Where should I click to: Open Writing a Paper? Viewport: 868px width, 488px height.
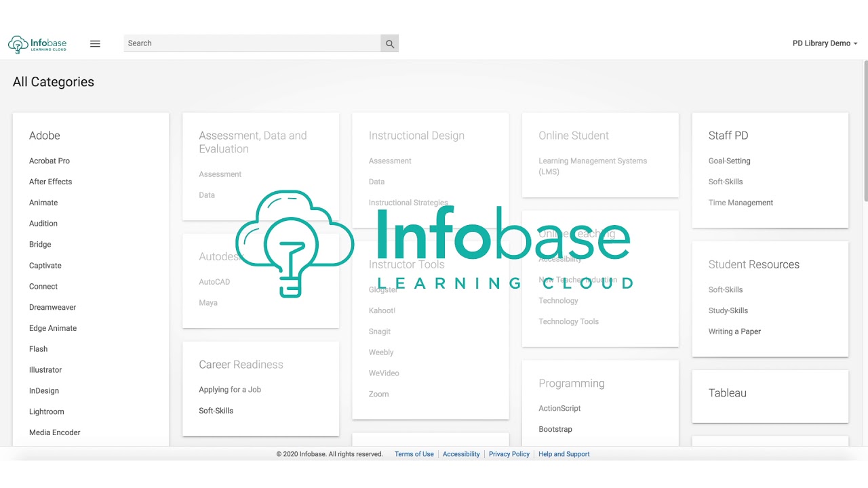735,331
